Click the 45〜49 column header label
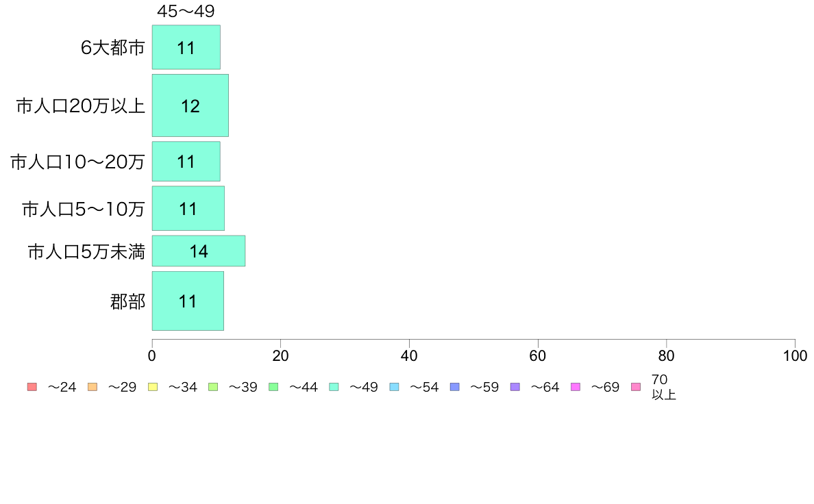 pos(186,11)
